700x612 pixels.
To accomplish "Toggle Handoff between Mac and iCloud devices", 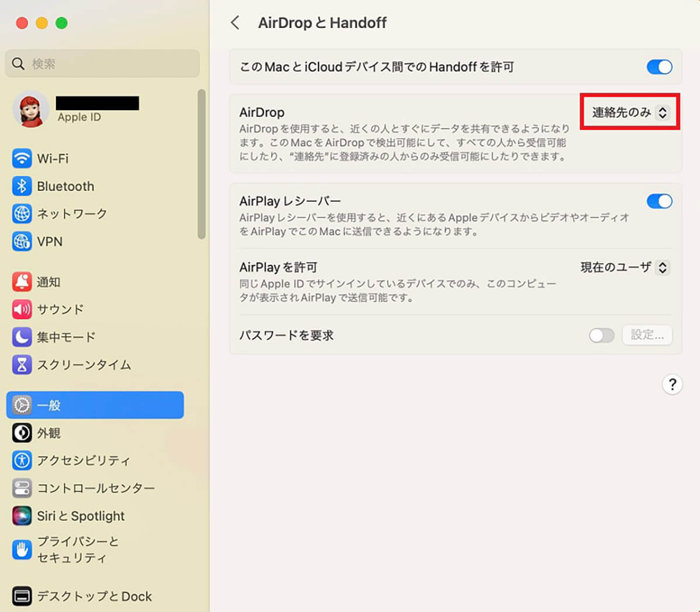I will (x=659, y=67).
